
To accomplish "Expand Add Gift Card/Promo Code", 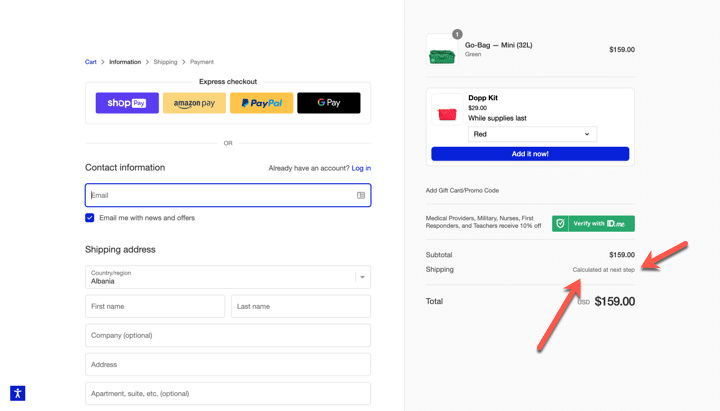I will click(x=462, y=190).
